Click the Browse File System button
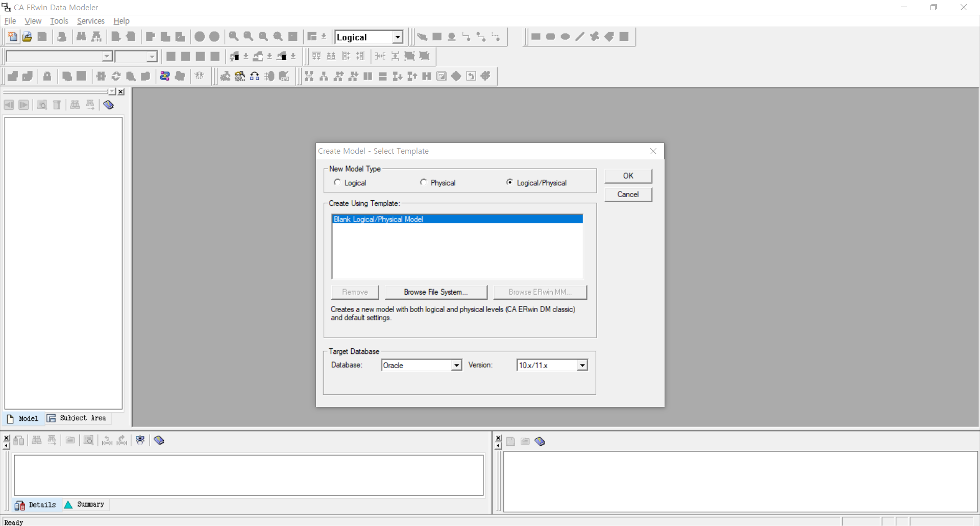This screenshot has width=980, height=526. coord(436,292)
